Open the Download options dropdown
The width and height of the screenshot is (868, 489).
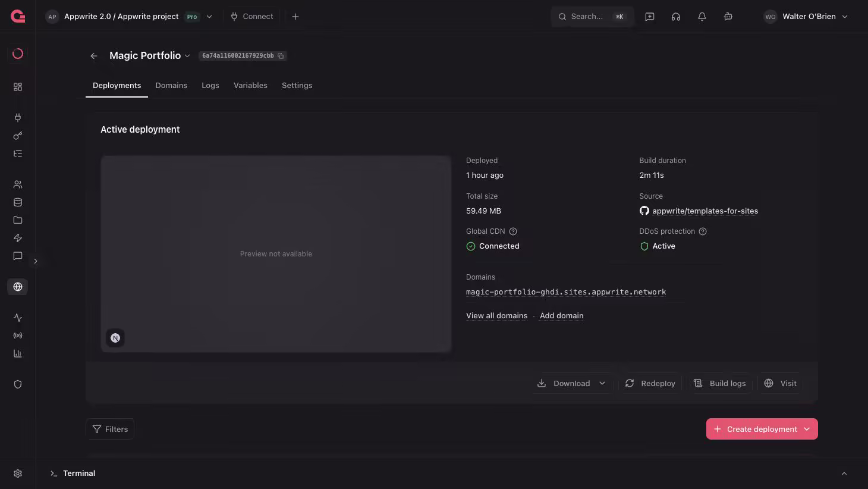pyautogui.click(x=602, y=383)
